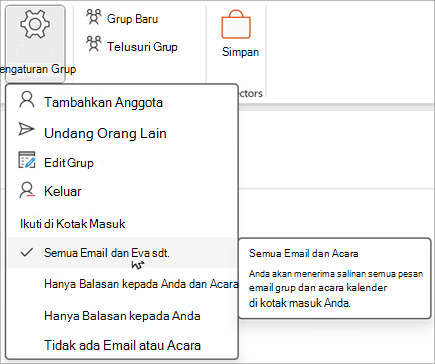Click tooltip text about menerima salinan pesan
435x364 pixels.
336,288
